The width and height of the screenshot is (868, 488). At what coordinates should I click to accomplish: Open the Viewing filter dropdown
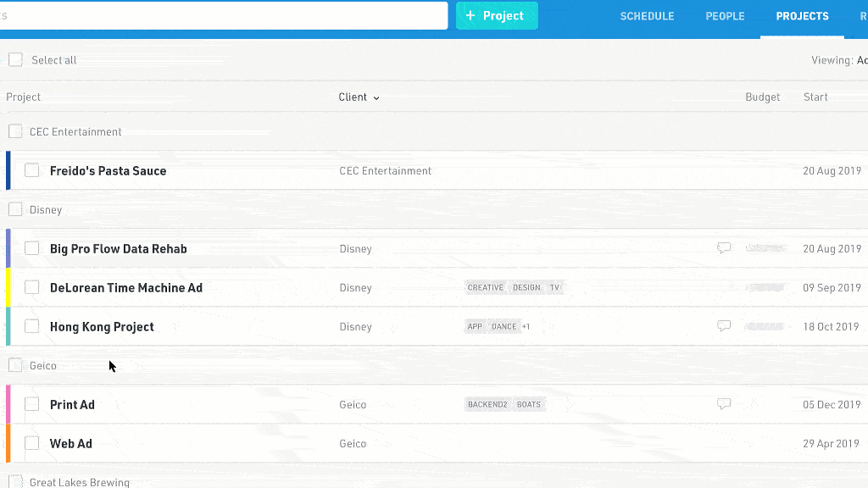(839, 60)
